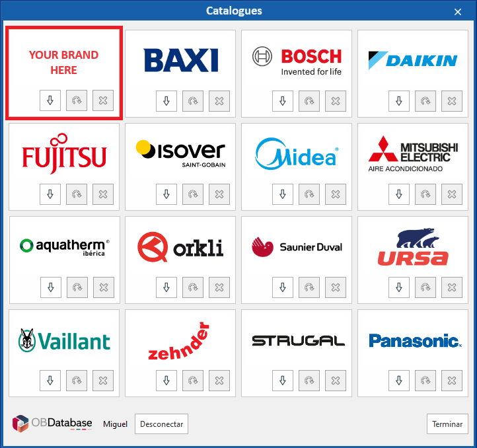Image resolution: width=477 pixels, height=448 pixels.
Task: Click the OBDatabase logo
Action: tap(52, 424)
